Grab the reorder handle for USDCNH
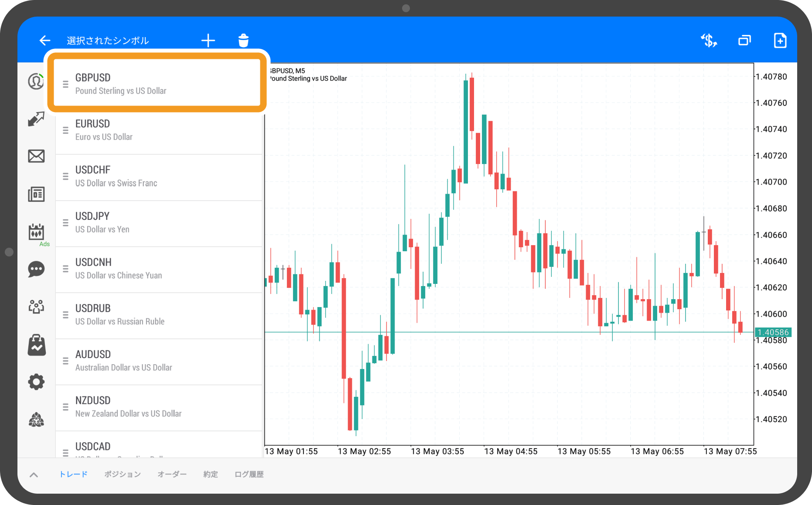Screen dimensions: 812x505 tap(65, 269)
